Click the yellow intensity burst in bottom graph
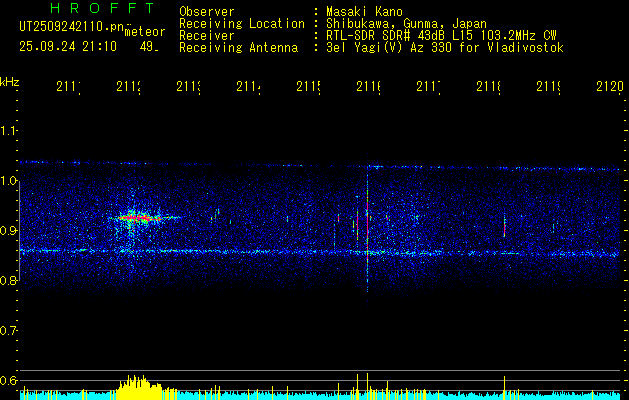 click(140, 387)
